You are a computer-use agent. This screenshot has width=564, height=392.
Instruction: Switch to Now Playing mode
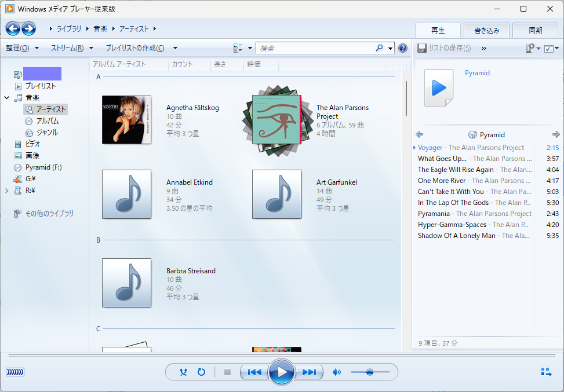[546, 372]
